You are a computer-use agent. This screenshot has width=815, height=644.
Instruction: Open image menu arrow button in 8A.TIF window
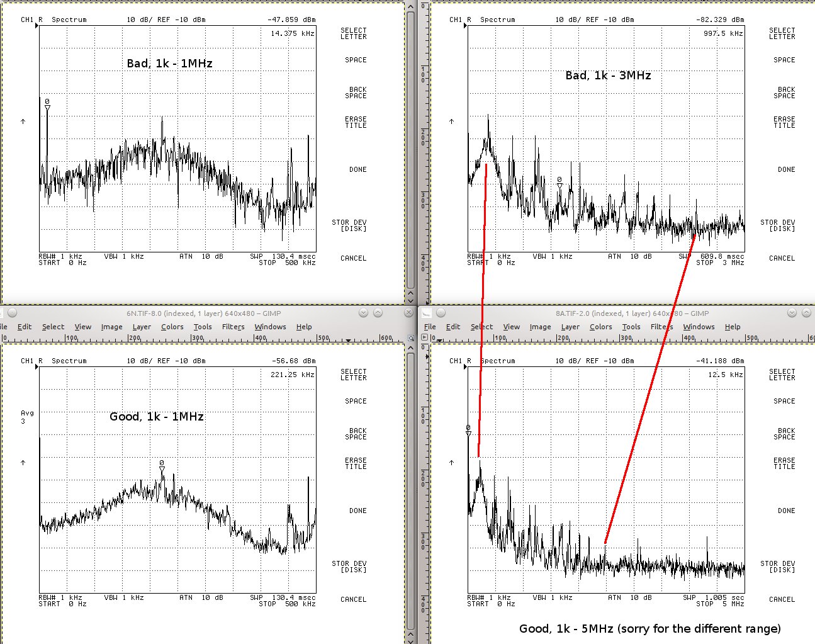click(424, 338)
